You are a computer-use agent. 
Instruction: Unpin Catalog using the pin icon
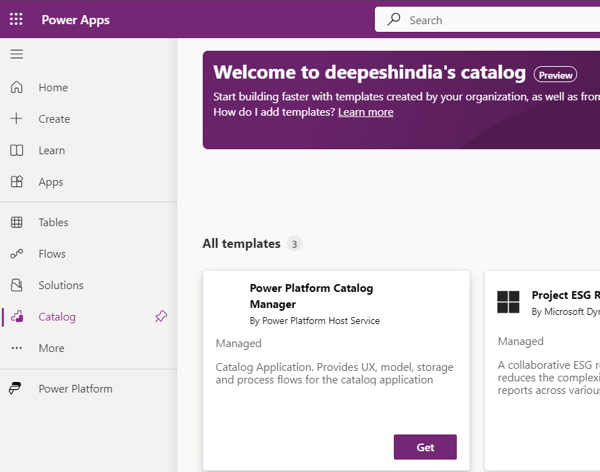161,317
